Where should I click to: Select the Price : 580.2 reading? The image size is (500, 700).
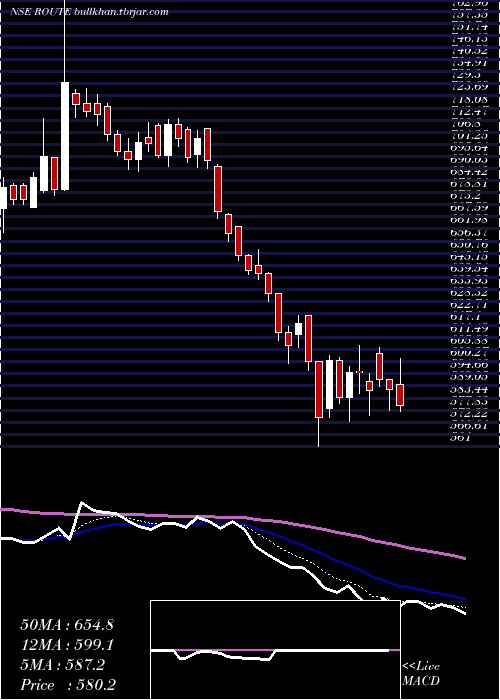(x=70, y=685)
